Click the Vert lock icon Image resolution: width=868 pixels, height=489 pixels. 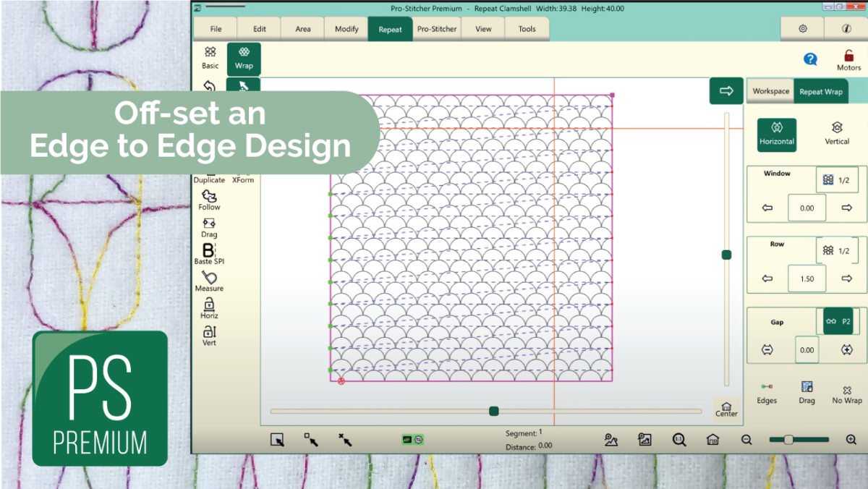click(x=208, y=335)
